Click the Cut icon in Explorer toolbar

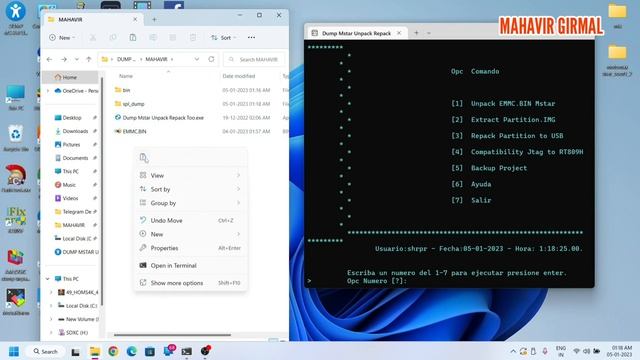pos(93,38)
